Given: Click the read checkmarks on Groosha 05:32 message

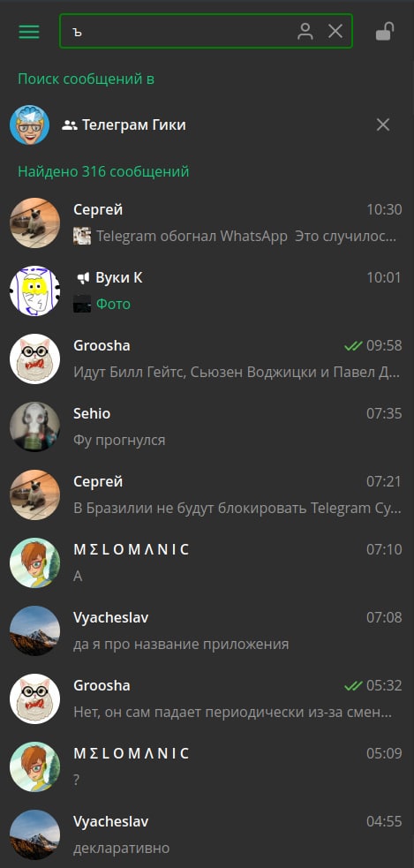Looking at the screenshot, I should (353, 686).
